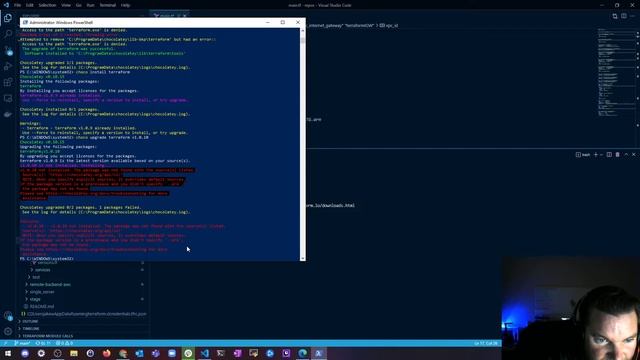Open the File menu
This screenshot has height=360, width=640.
coord(18,5)
